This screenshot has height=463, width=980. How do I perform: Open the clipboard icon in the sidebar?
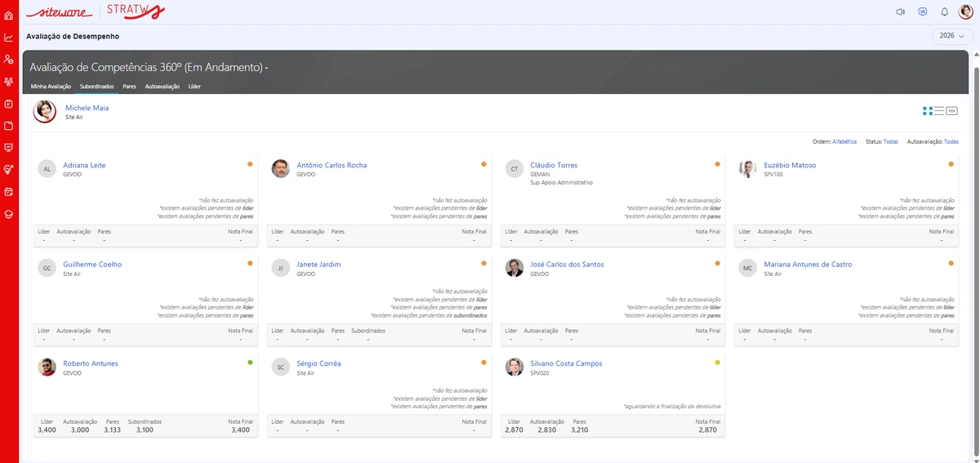pyautogui.click(x=9, y=104)
